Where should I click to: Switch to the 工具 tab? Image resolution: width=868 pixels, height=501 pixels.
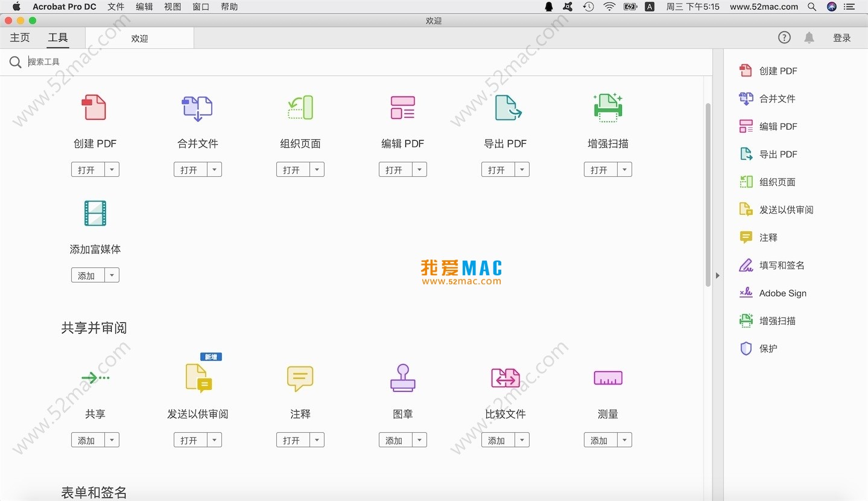tap(58, 37)
